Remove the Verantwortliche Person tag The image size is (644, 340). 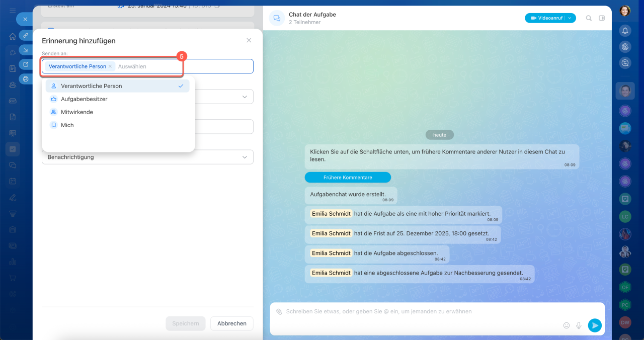pos(110,66)
